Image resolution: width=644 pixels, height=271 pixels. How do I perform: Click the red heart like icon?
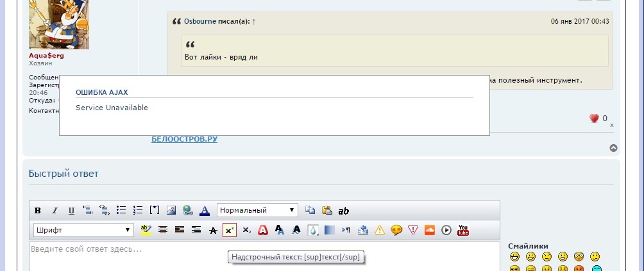(594, 119)
